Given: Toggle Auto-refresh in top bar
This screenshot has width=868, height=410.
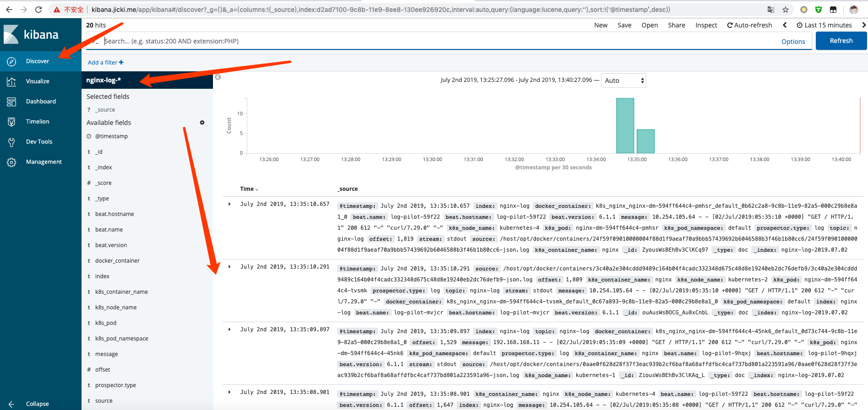Looking at the screenshot, I should 749,25.
